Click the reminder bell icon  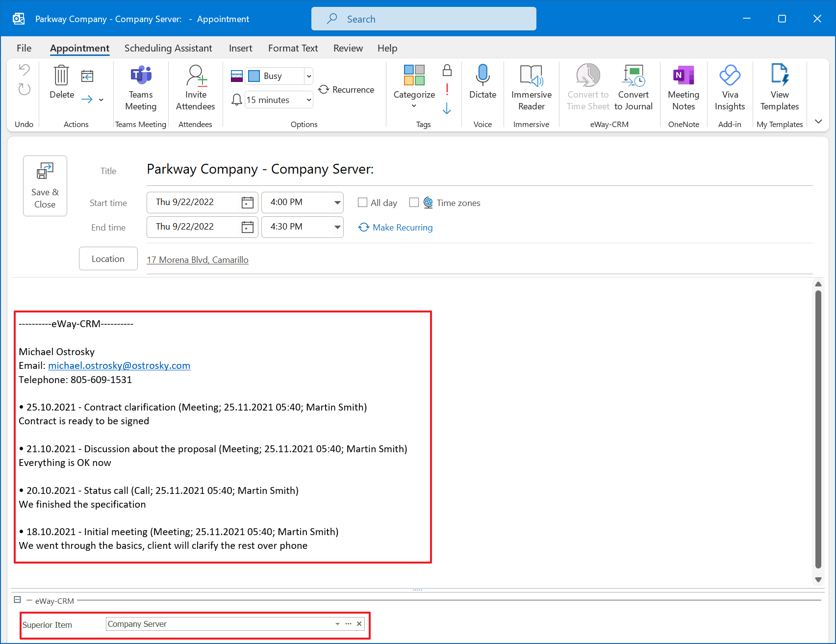(236, 100)
